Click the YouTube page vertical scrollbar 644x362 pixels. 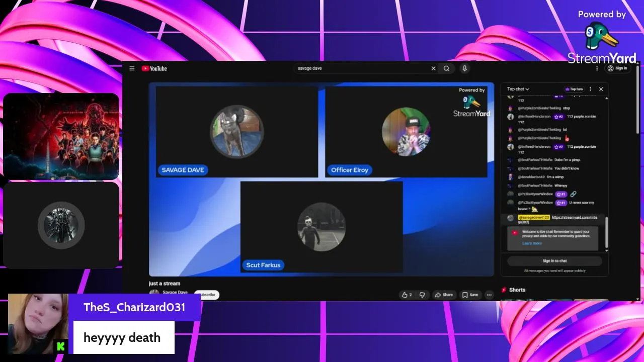(638, 100)
